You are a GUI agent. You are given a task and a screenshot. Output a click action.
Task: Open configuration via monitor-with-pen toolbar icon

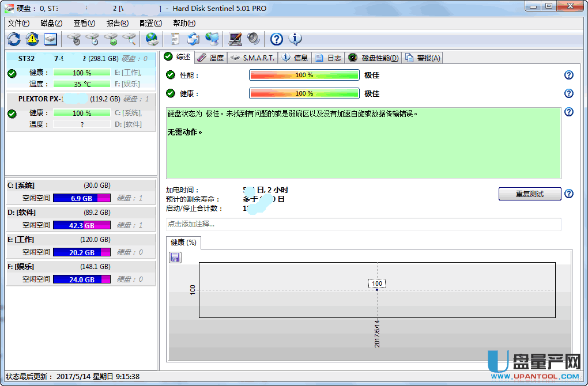pos(235,39)
